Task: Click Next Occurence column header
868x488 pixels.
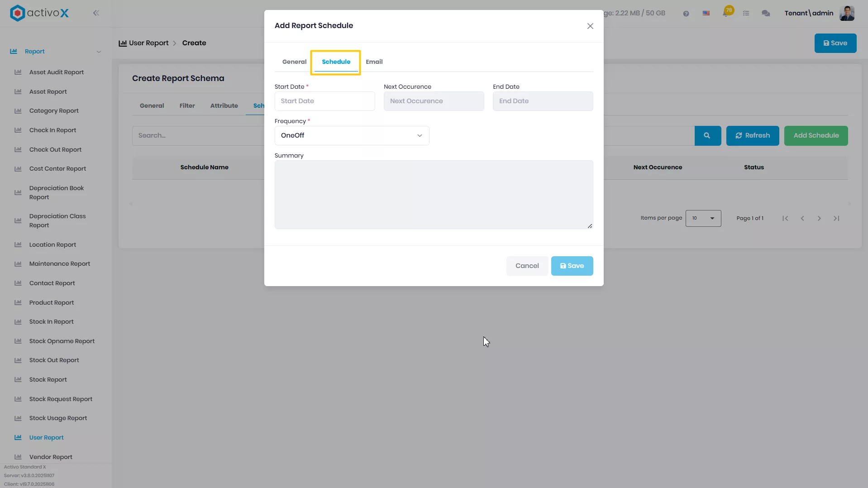Action: 658,167
